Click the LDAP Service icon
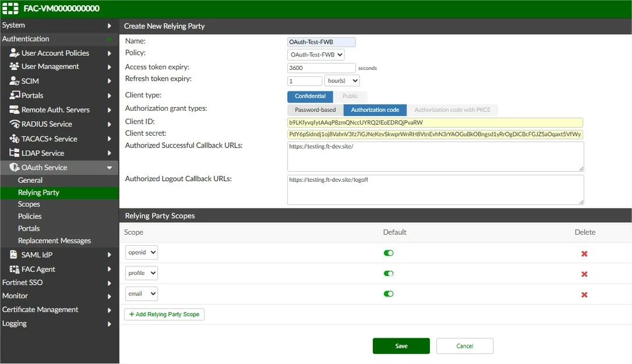Image resolution: width=632 pixels, height=364 pixels. [15, 153]
